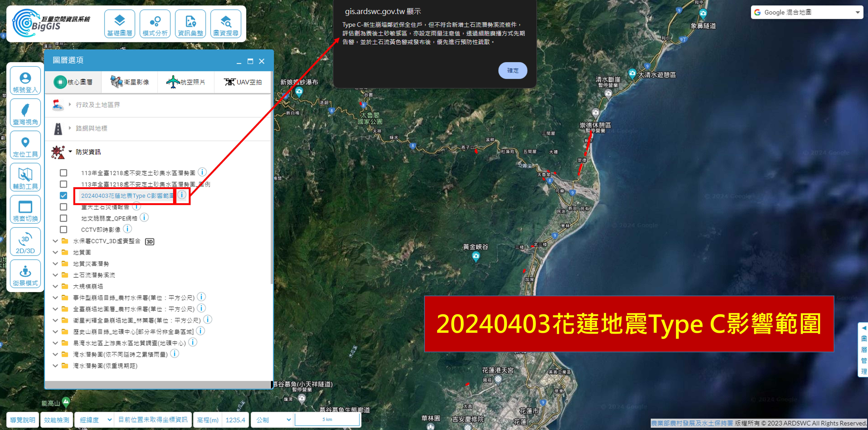Show info for 20240403花蓮地震Type C影響範圍 layer
The image size is (868, 430).
click(x=182, y=195)
